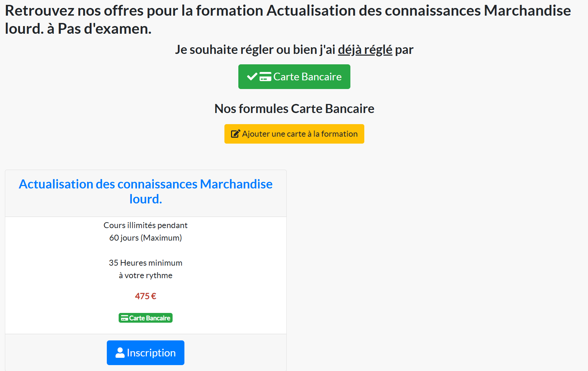
Task: Click the checkmark icon on green Carte Bancaire button
Action: (x=252, y=76)
